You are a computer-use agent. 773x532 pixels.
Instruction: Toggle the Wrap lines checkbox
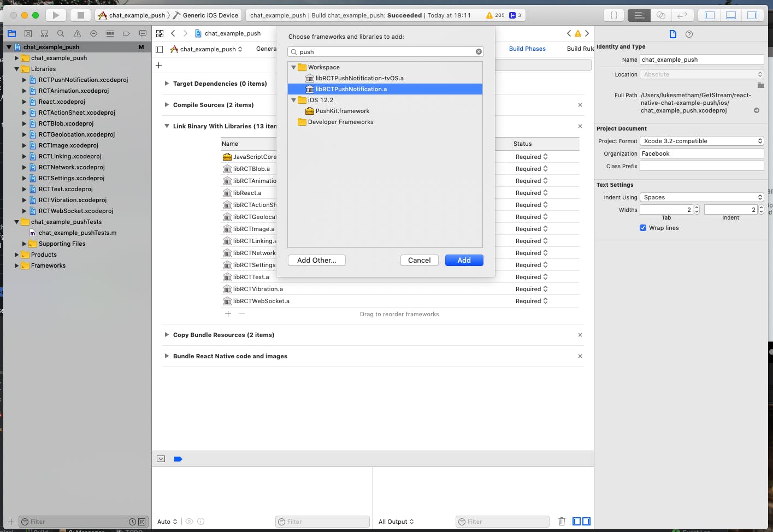(x=643, y=228)
